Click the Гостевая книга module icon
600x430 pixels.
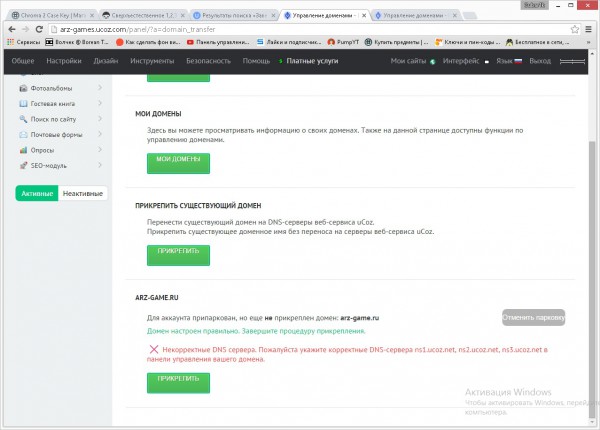[23, 104]
